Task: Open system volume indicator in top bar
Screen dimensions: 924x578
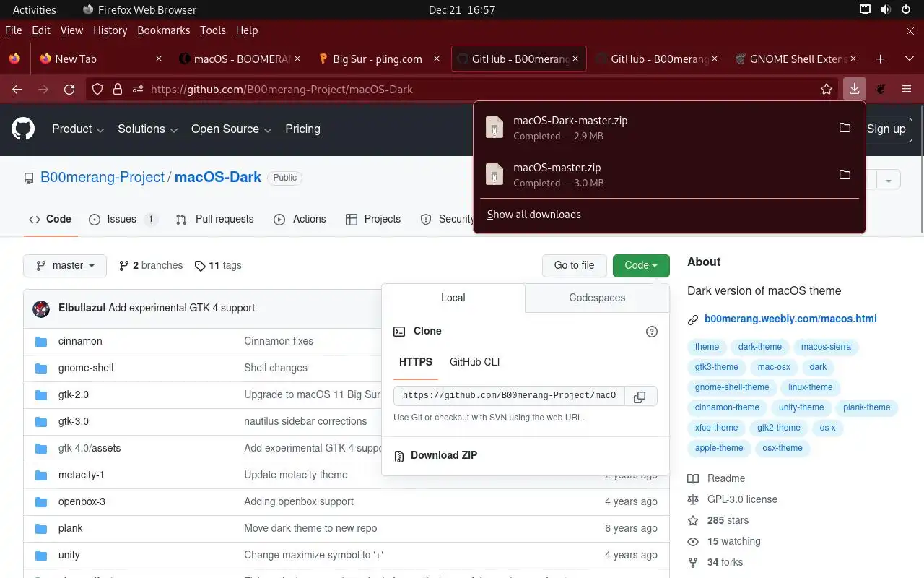Action: click(x=886, y=9)
